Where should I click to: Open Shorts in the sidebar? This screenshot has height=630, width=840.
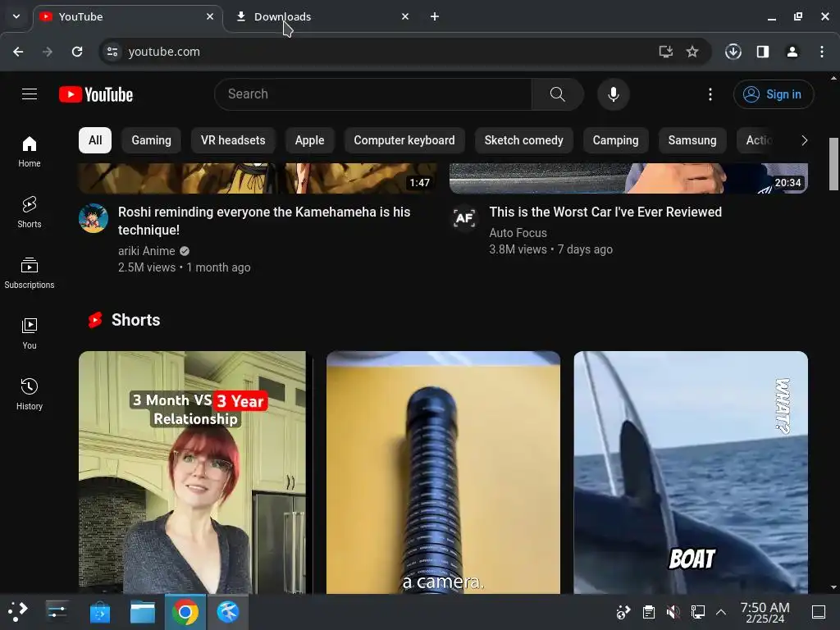point(30,212)
